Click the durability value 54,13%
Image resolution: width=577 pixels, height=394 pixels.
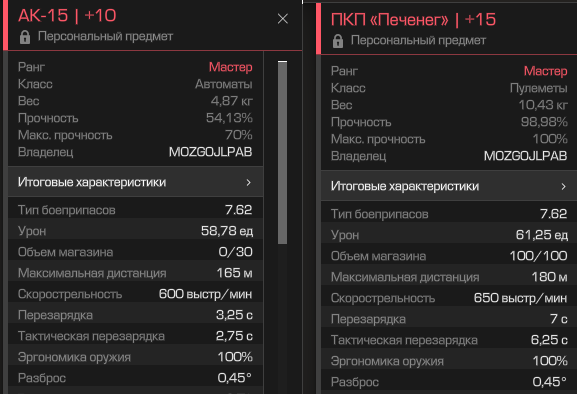coord(229,118)
